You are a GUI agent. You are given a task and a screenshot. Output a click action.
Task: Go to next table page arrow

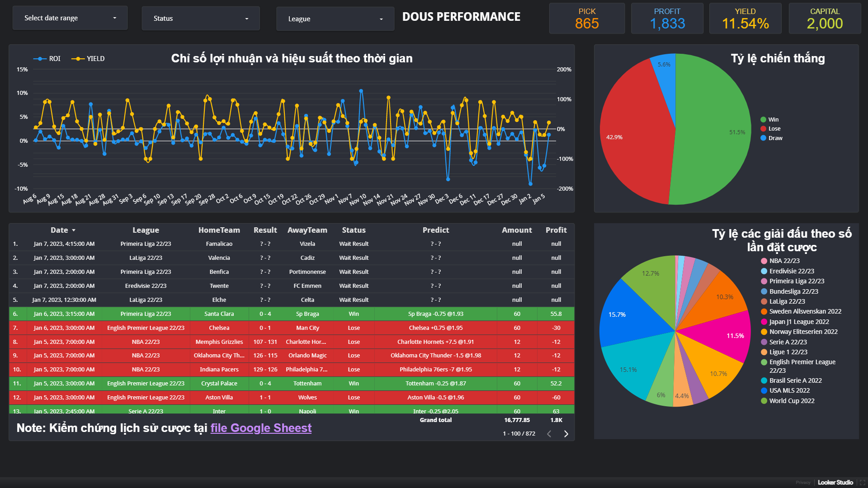pos(566,434)
